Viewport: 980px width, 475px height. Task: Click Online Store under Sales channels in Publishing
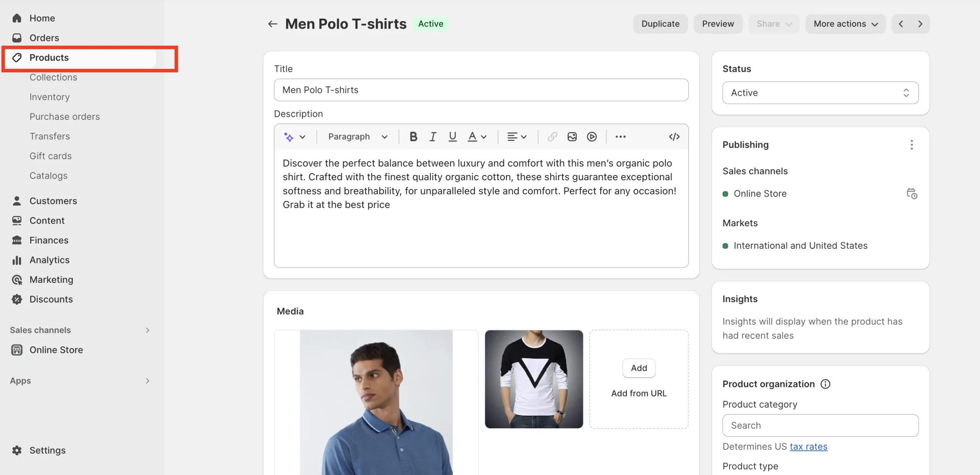tap(760, 193)
